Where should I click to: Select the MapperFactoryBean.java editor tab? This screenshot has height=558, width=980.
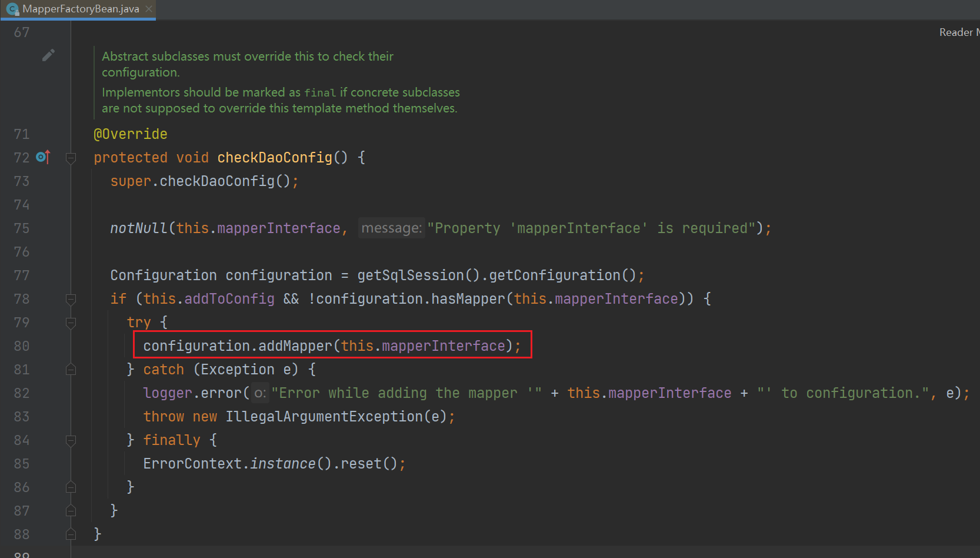[x=81, y=9]
